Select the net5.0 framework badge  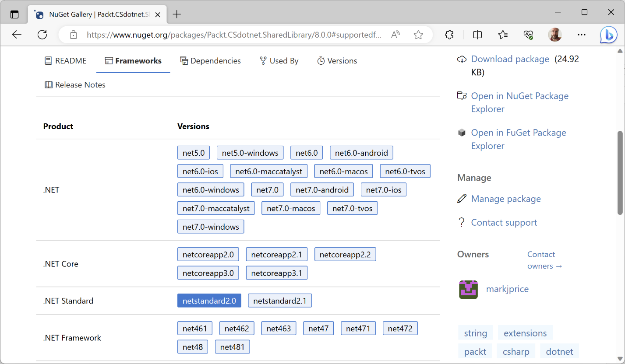click(194, 153)
